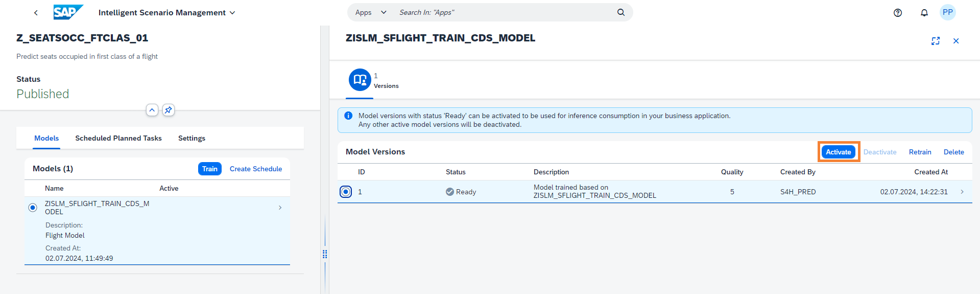This screenshot has height=294, width=980.
Task: Open the help question mark icon
Action: click(x=897, y=13)
